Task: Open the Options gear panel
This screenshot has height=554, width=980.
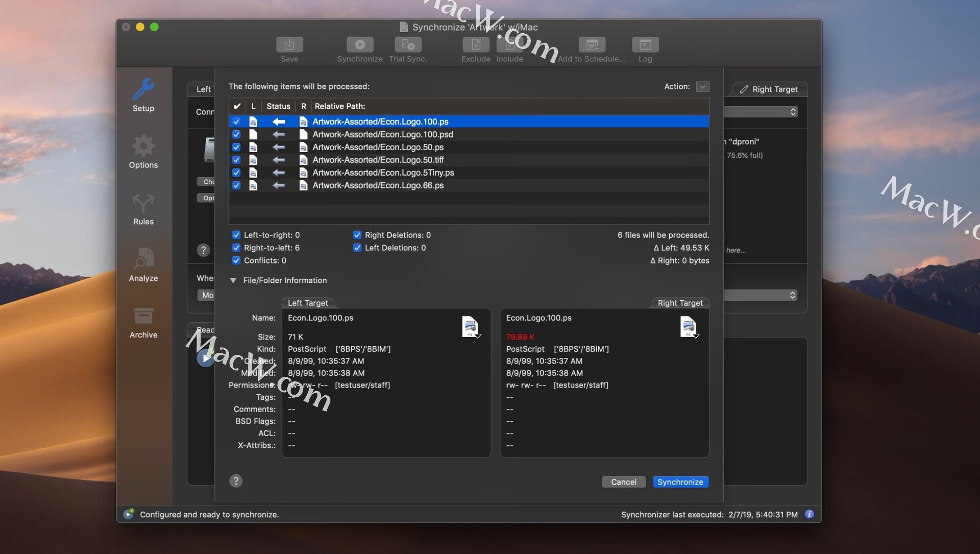Action: point(143,152)
